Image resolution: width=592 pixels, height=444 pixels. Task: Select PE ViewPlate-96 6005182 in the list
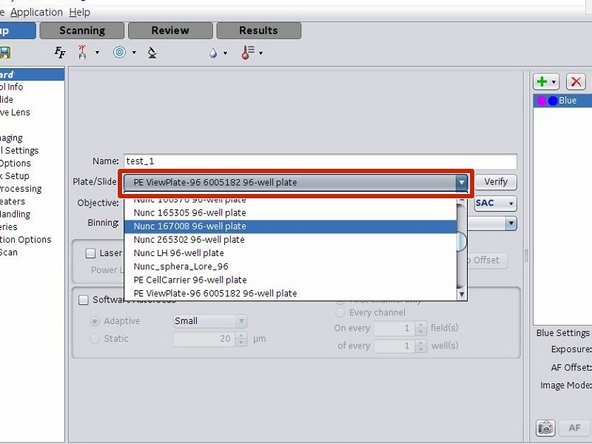(290, 293)
